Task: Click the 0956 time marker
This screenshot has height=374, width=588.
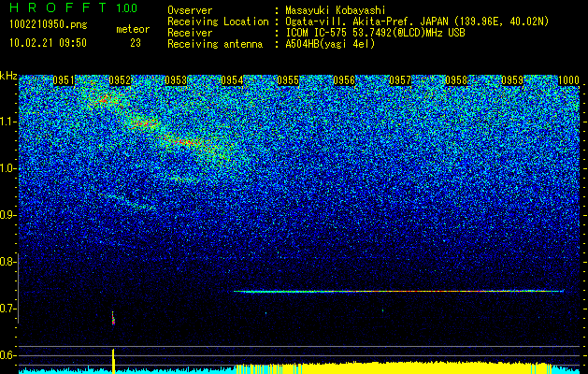Action: pos(344,80)
